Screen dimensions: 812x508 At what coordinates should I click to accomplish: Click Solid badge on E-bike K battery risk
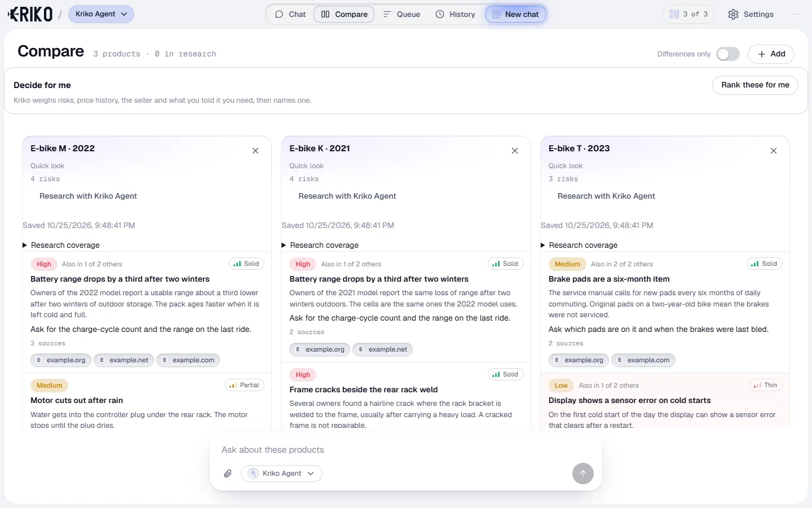point(505,264)
